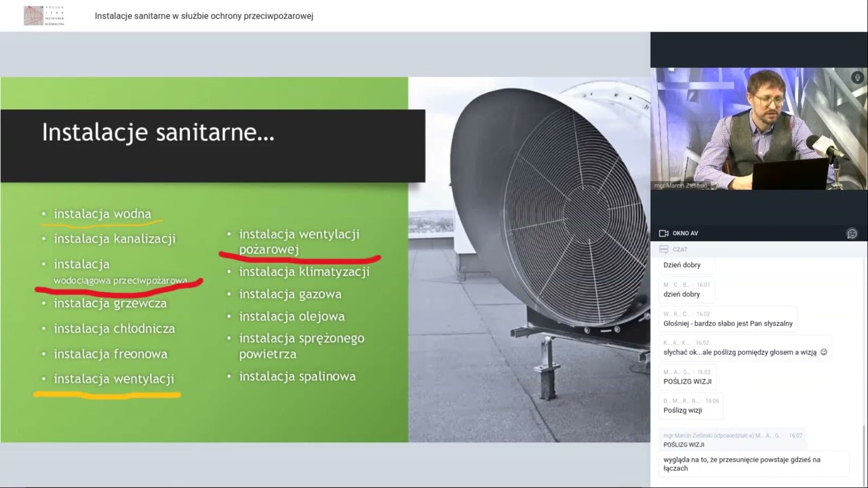Click the CZAT panel chat icon
The height and width of the screenshot is (488, 868).
tap(664, 249)
